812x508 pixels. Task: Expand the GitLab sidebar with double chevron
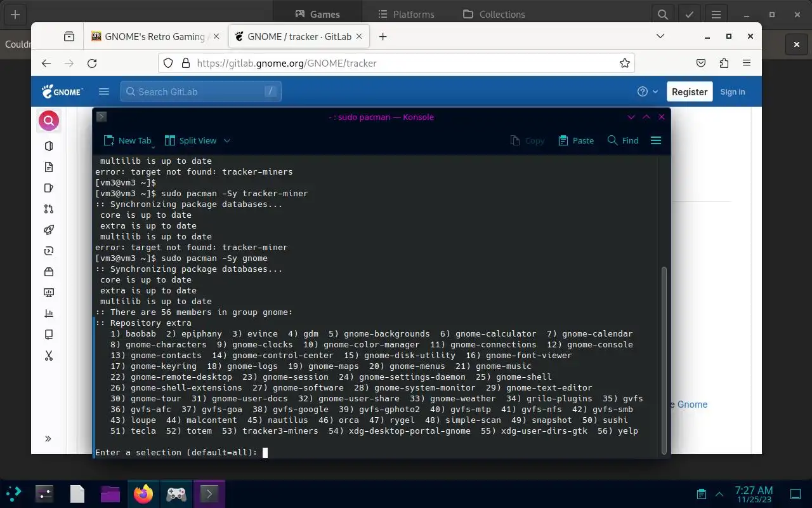[48, 439]
